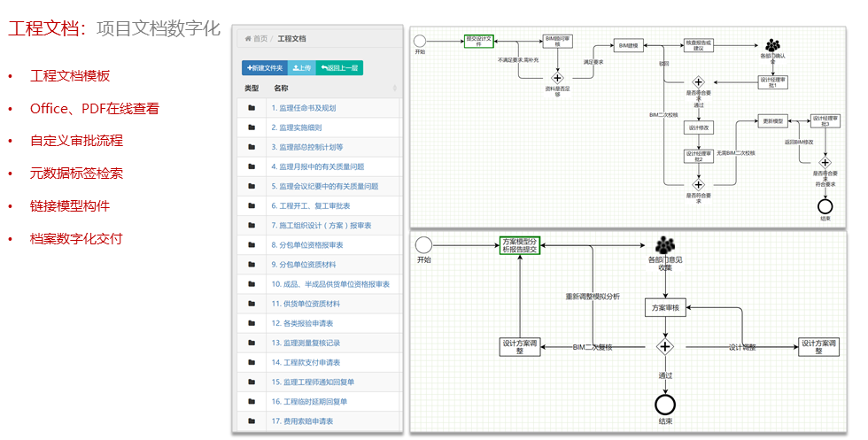Image resolution: width=868 pixels, height=440 pixels.
Task: Click the 档案数字化交付 bullet text
Action: click(x=76, y=238)
